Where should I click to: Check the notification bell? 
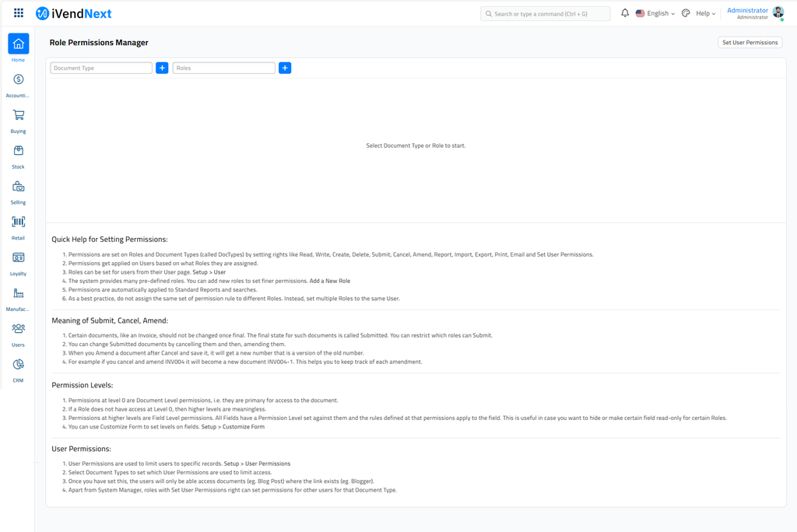point(624,13)
